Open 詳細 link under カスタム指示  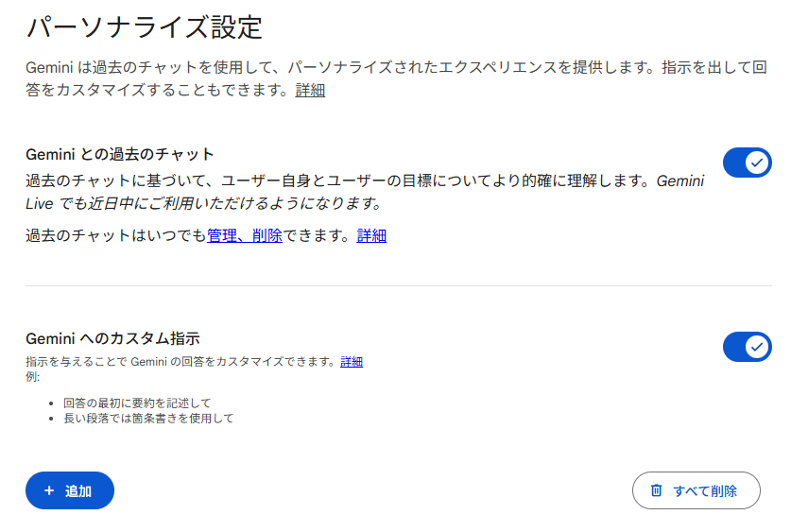(x=352, y=362)
